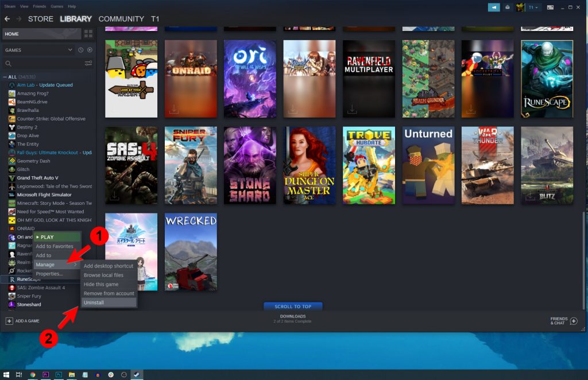Switch to Big Picture mode icon
The height and width of the screenshot is (380, 588).
tap(550, 7)
